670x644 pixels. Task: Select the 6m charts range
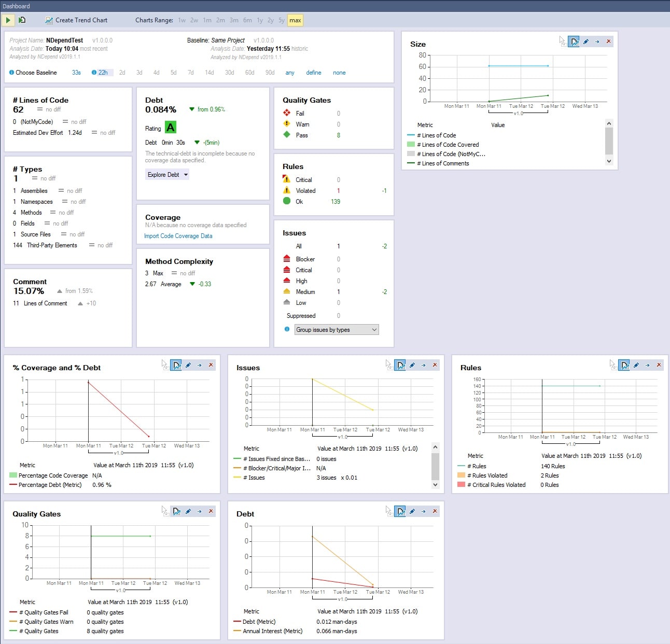[247, 20]
